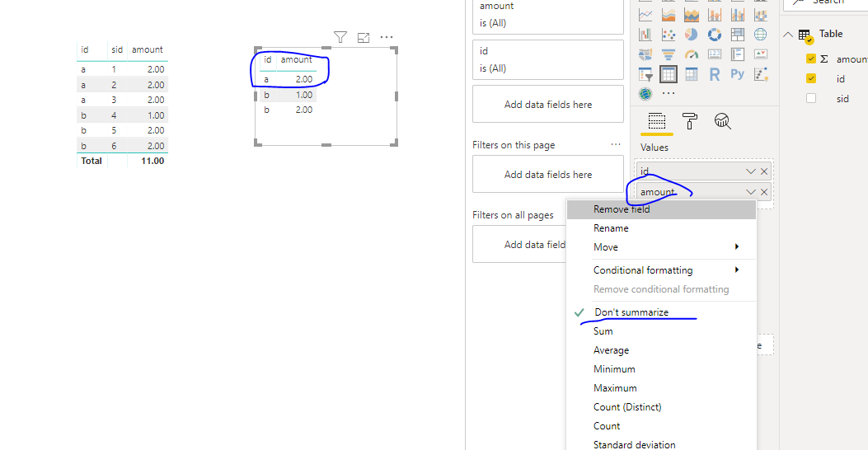Open More options ellipsis above the visual
This screenshot has width=868, height=450.
[387, 37]
